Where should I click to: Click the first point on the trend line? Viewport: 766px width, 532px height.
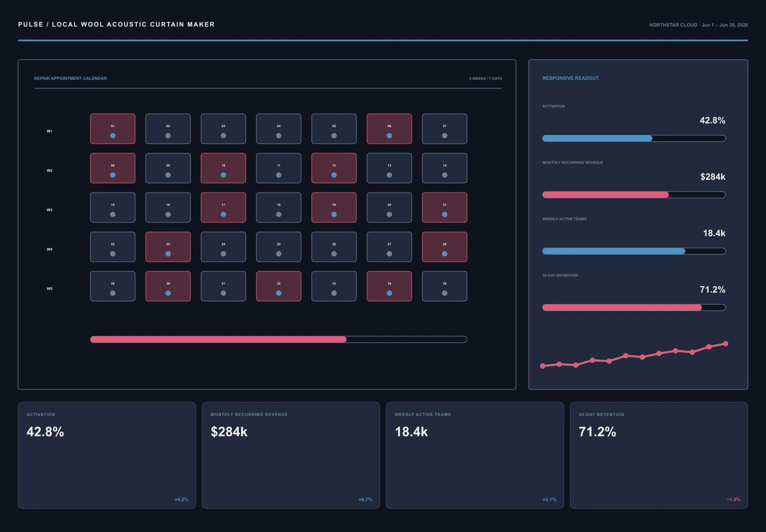543,366
